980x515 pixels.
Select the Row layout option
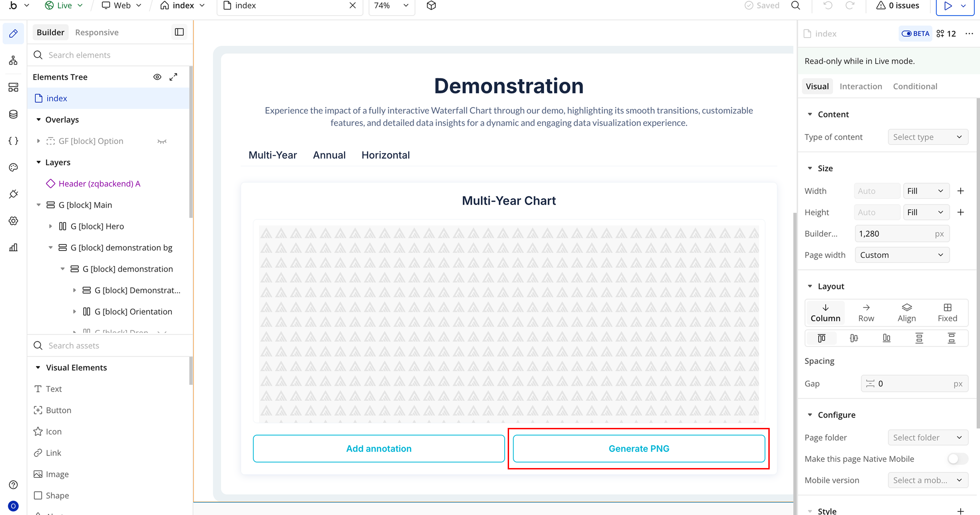[x=866, y=313]
